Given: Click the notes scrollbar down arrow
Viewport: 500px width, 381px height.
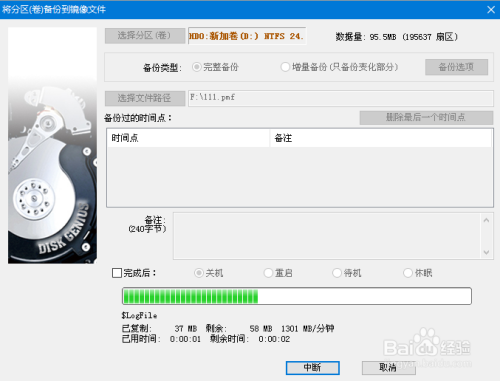Looking at the screenshot, I should pyautogui.click(x=486, y=252).
